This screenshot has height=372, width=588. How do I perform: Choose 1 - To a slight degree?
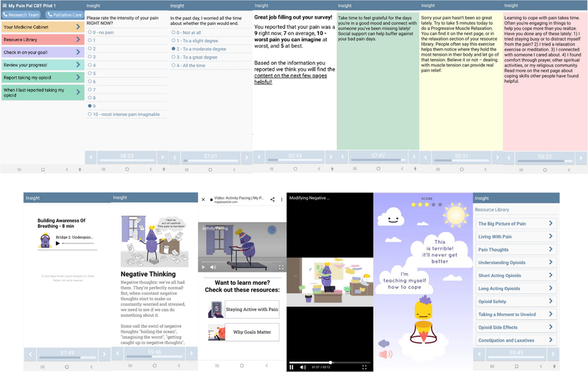coord(173,41)
